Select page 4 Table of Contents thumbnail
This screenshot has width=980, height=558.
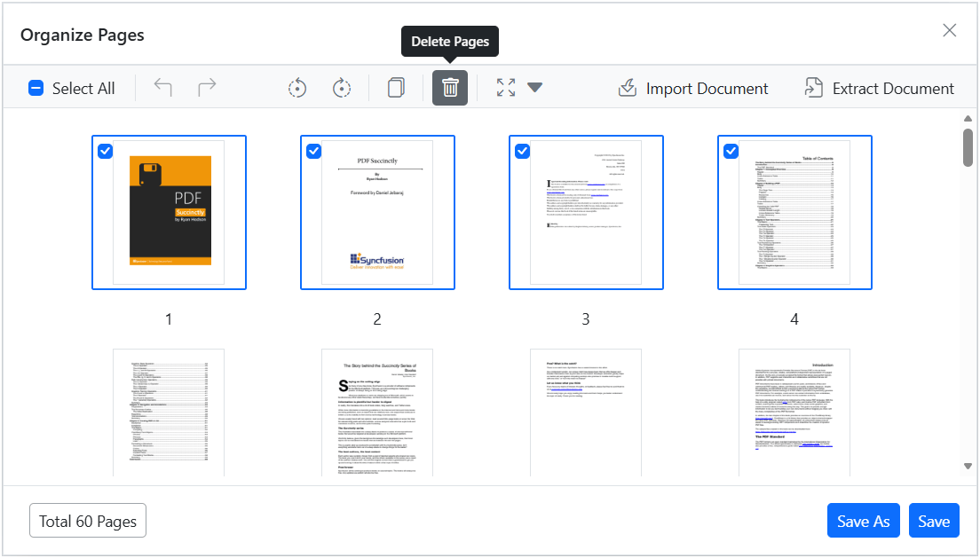(x=794, y=212)
